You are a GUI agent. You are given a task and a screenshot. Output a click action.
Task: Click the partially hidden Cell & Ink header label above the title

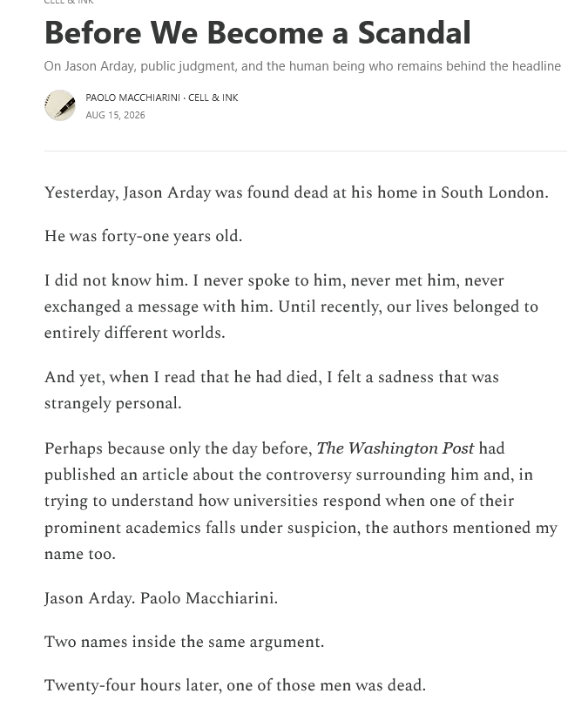point(69,2)
